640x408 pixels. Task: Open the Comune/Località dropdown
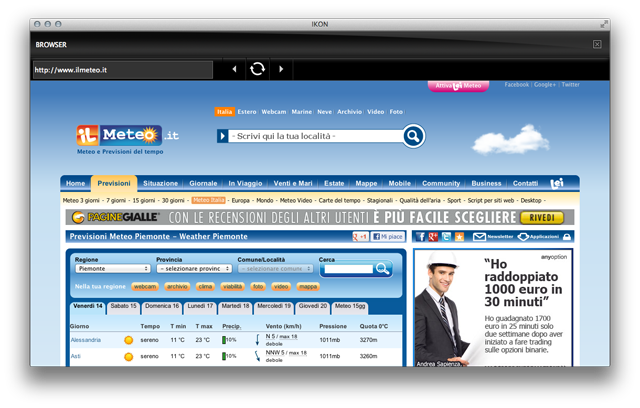pos(276,268)
